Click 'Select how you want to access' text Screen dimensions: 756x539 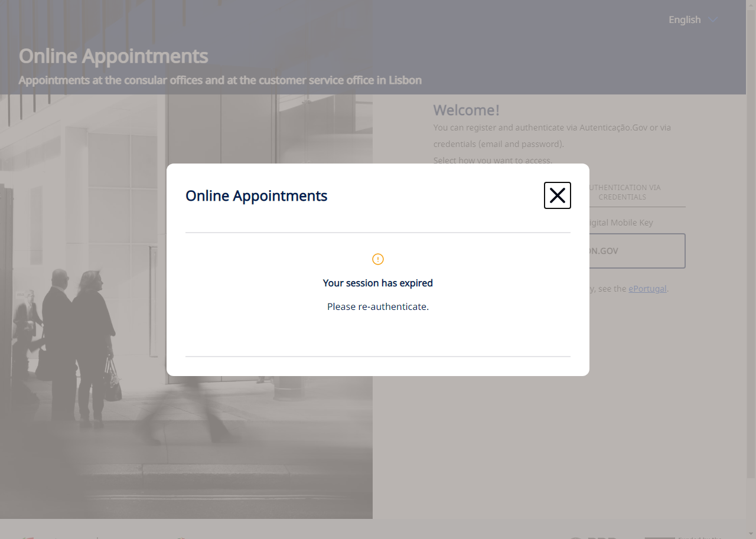click(493, 161)
